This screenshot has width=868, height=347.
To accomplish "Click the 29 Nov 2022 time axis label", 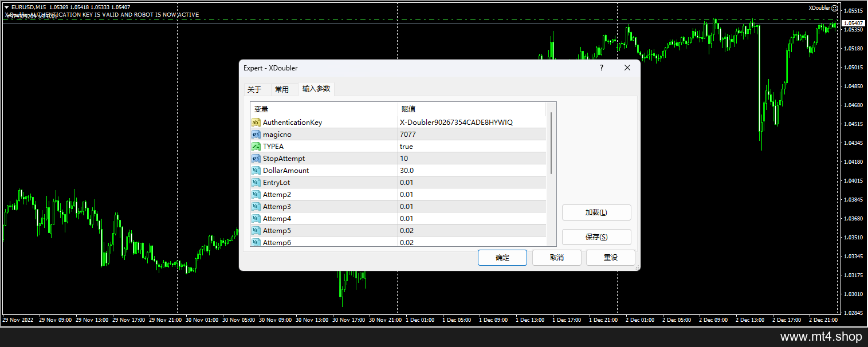I will (17, 320).
